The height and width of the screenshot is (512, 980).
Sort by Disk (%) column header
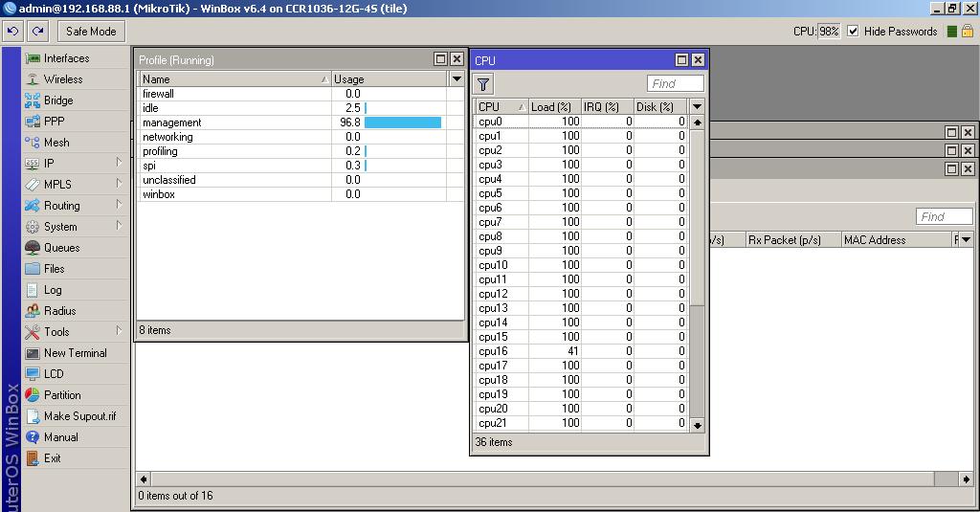point(660,107)
